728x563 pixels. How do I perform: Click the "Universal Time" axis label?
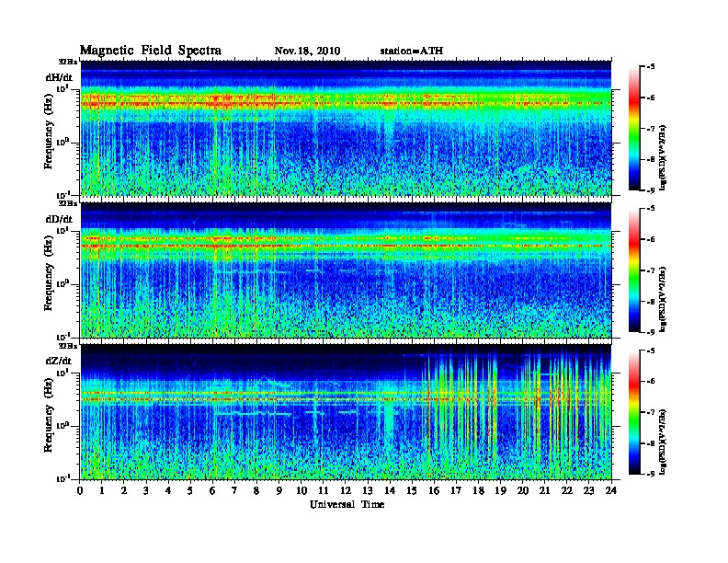click(x=347, y=504)
